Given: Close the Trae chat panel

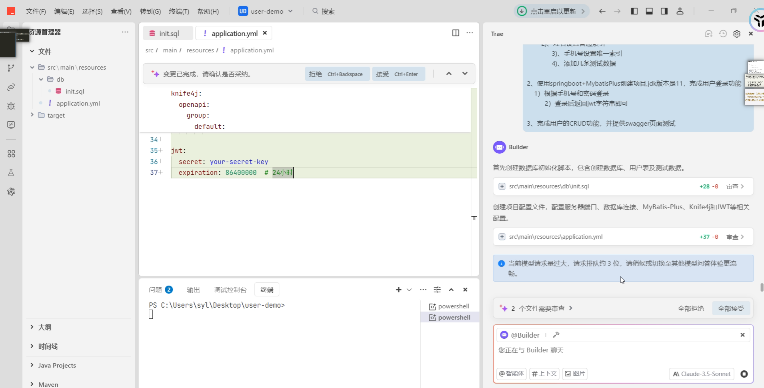Looking at the screenshot, I should click(x=751, y=34).
